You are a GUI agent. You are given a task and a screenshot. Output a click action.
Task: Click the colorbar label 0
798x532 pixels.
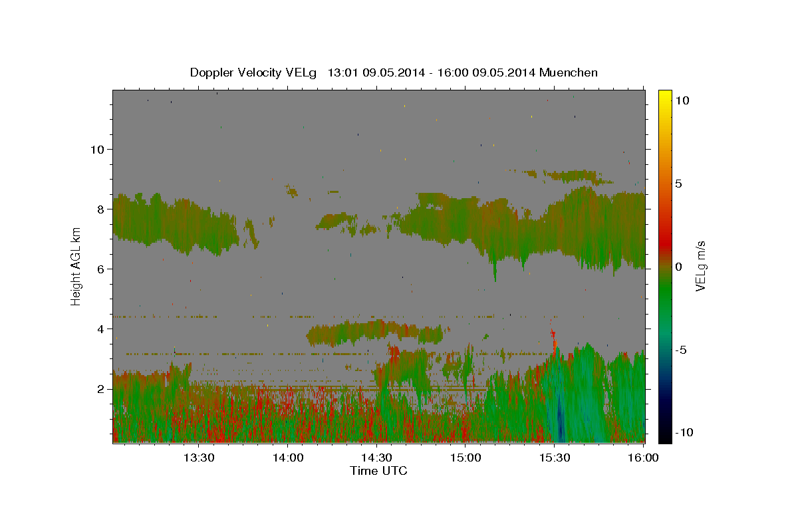[679, 267]
